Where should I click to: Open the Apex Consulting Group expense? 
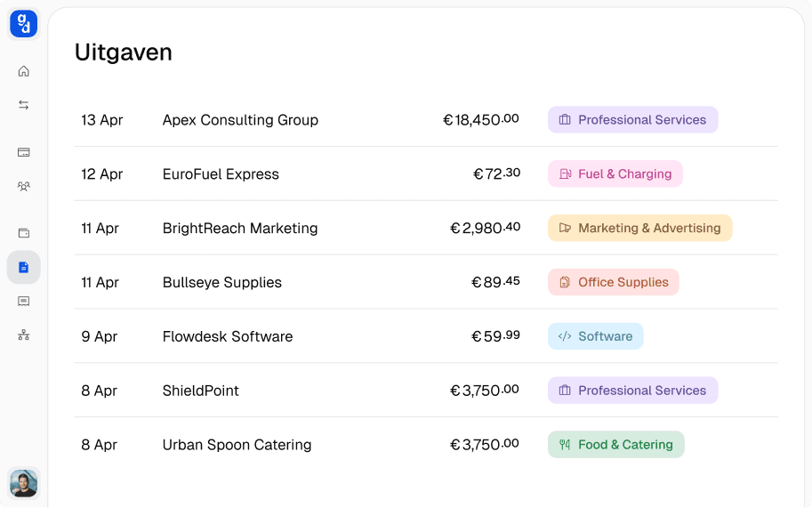[240, 120]
